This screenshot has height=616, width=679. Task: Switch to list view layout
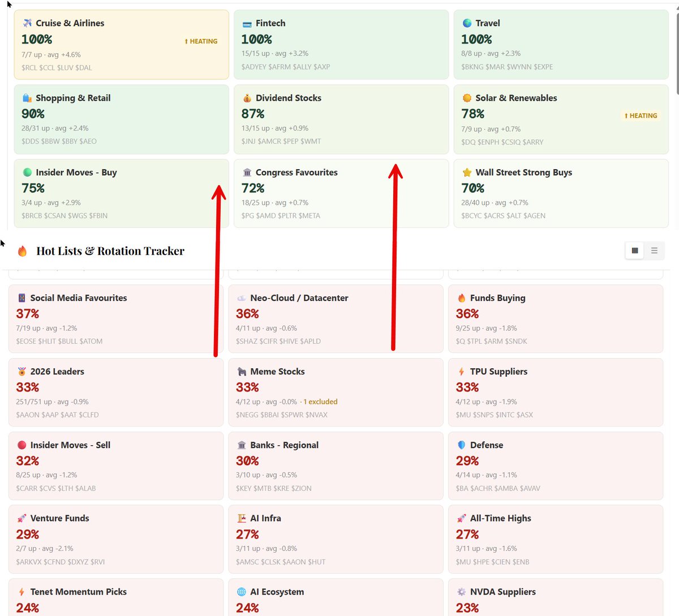pyautogui.click(x=654, y=251)
